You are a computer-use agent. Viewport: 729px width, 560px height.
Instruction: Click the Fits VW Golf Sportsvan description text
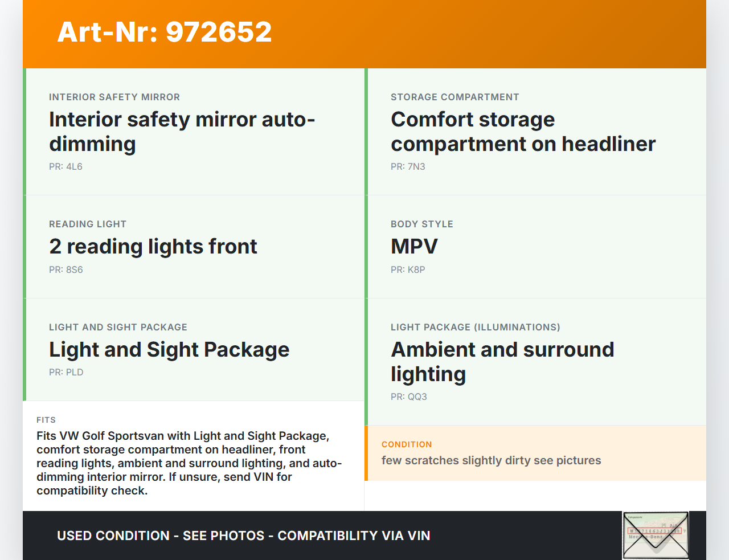[x=189, y=463]
